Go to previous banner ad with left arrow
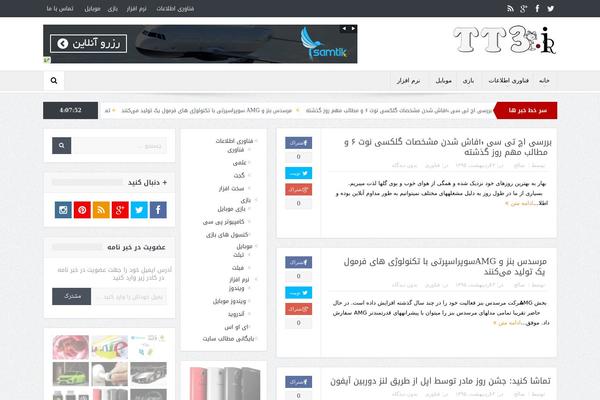Image resolution: width=600 pixels, height=400 pixels. pos(344,28)
